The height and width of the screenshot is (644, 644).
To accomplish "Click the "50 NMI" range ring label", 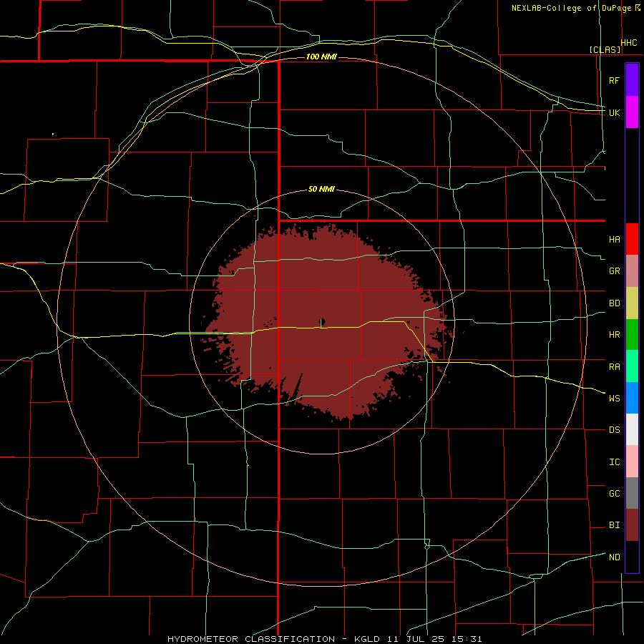I will [x=321, y=189].
